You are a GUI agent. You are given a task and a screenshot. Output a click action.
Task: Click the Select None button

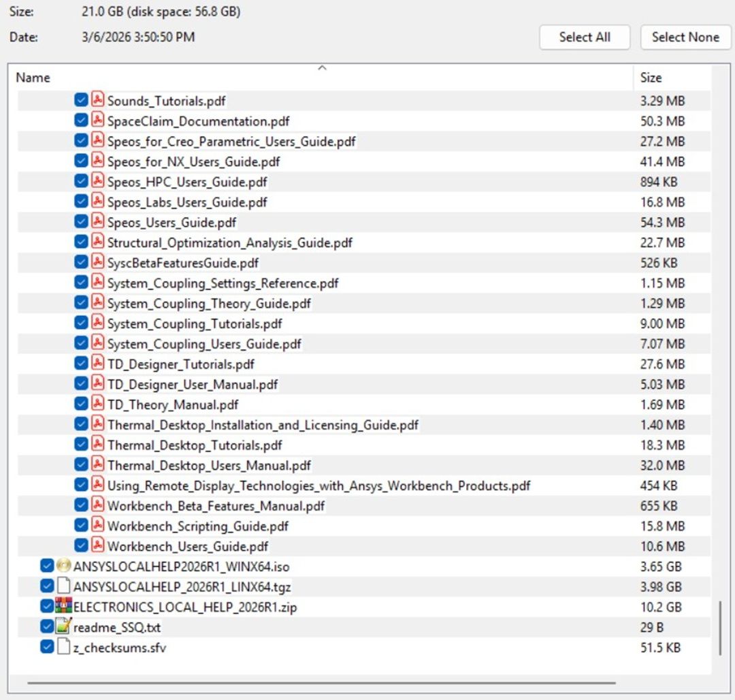(x=685, y=37)
